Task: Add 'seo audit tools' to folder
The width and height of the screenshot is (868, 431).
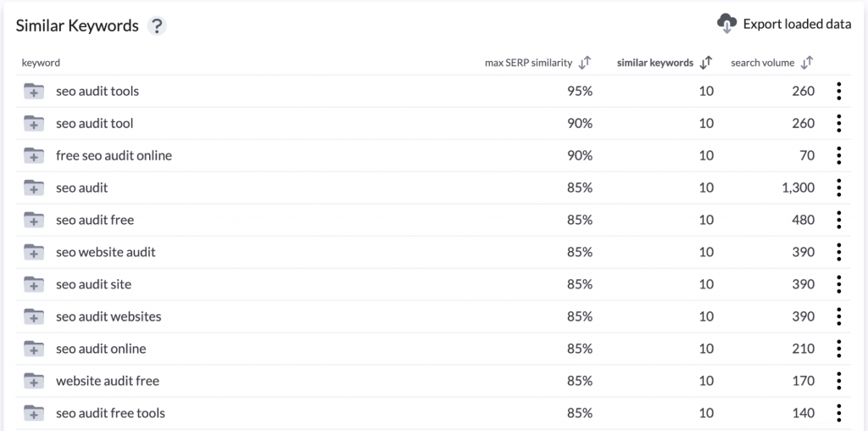Action: [34, 92]
